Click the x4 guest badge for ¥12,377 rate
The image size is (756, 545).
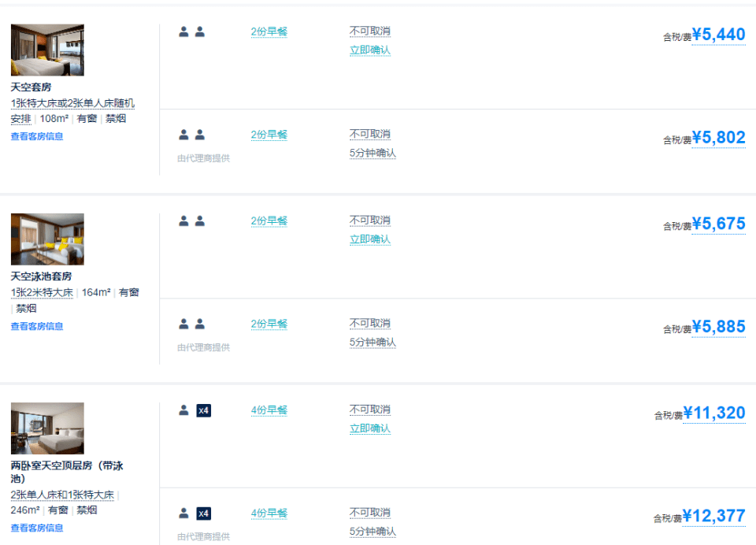pos(203,513)
